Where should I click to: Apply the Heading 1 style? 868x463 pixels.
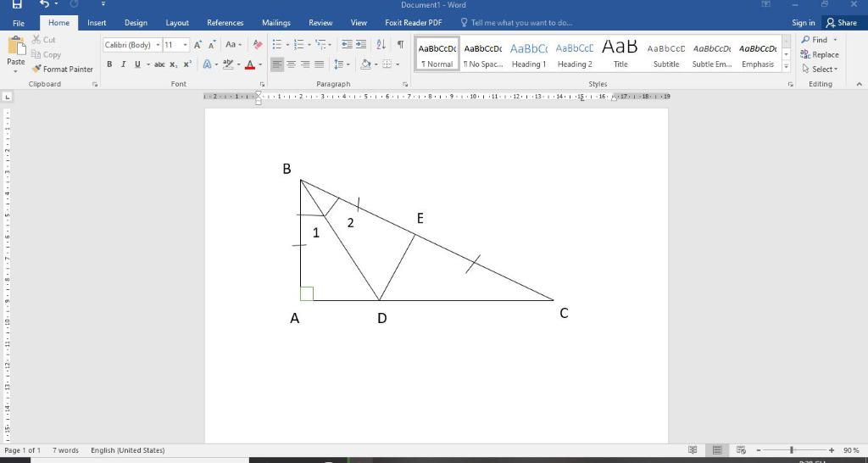pyautogui.click(x=529, y=53)
